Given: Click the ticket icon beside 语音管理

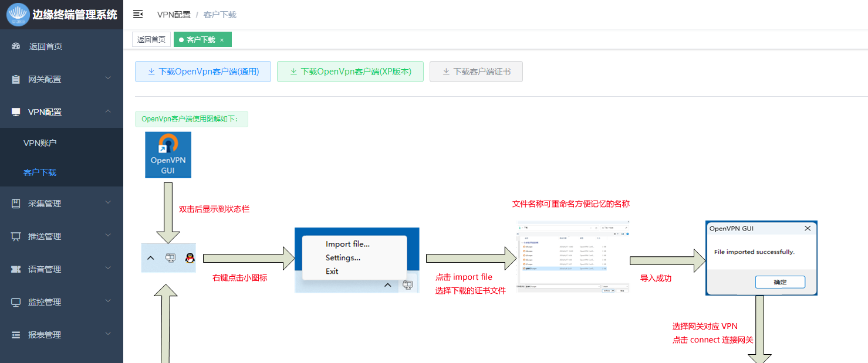Looking at the screenshot, I should (16, 269).
